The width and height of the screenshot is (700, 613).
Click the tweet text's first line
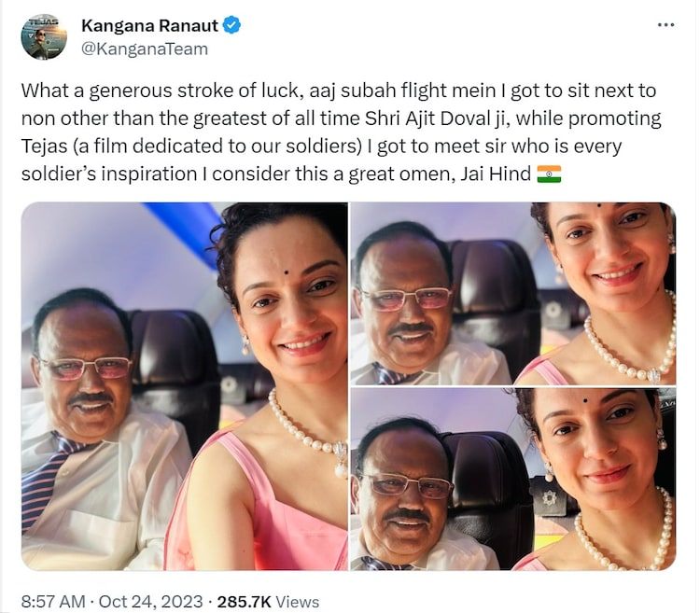pos(339,91)
